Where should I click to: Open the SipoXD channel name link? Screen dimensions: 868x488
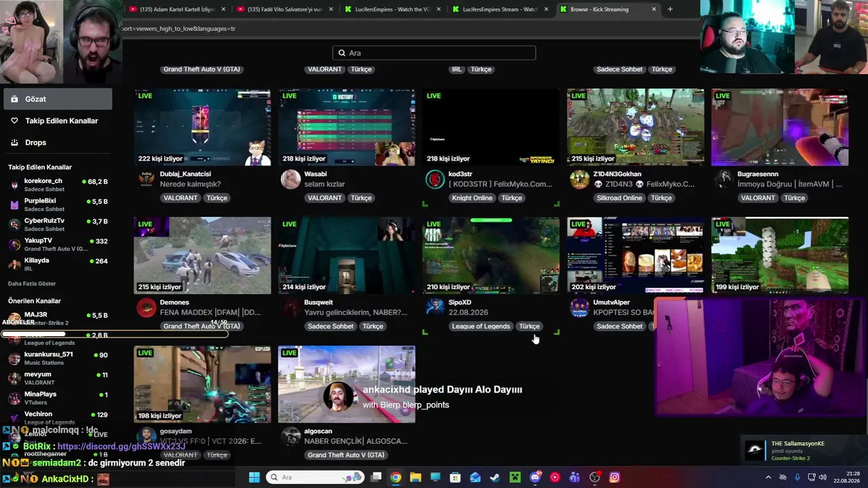click(460, 302)
